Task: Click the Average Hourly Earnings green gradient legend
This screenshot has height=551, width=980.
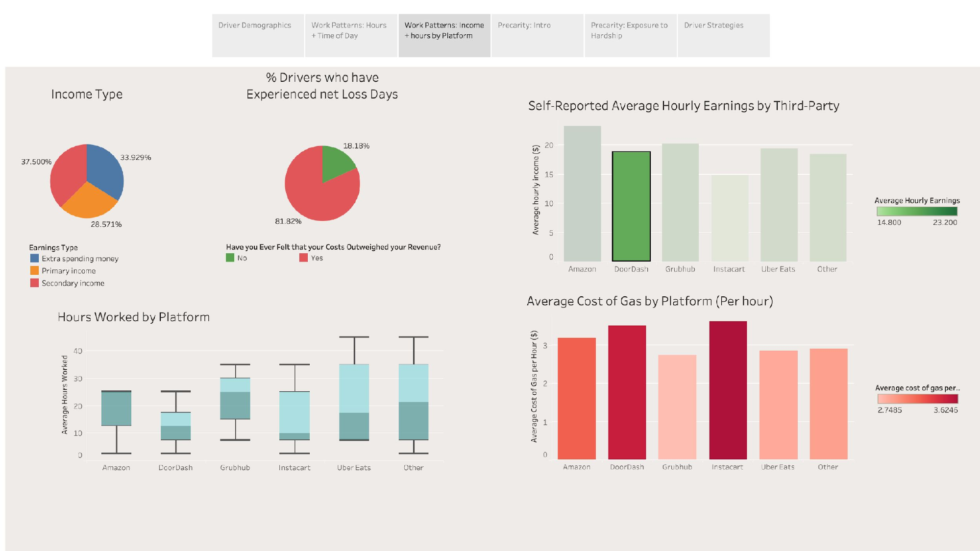Action: [917, 211]
